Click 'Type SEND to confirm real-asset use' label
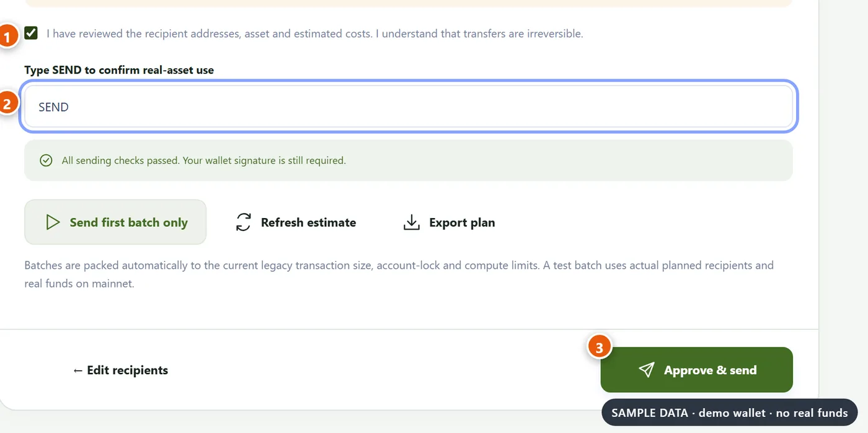This screenshot has width=868, height=433. click(x=119, y=70)
